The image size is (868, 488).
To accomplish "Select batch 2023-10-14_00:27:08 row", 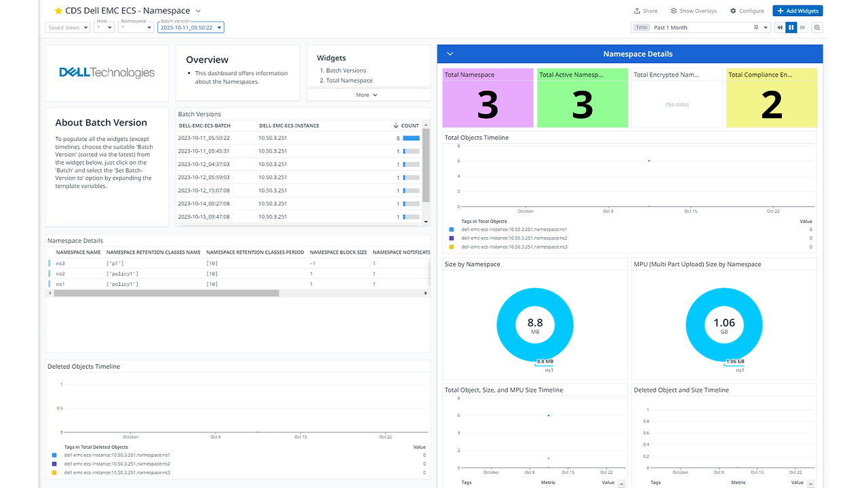I will [x=299, y=203].
